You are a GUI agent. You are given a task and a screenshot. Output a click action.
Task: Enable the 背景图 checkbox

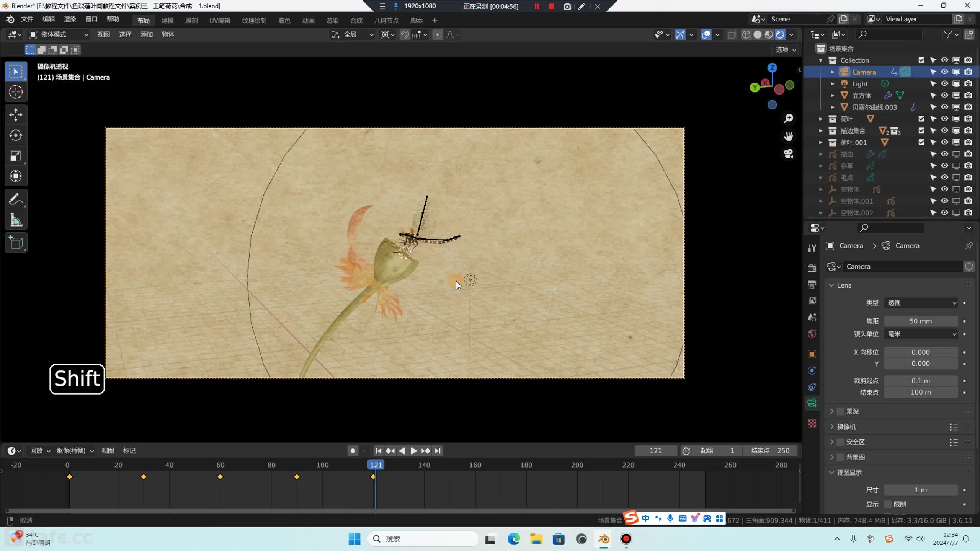pos(840,457)
